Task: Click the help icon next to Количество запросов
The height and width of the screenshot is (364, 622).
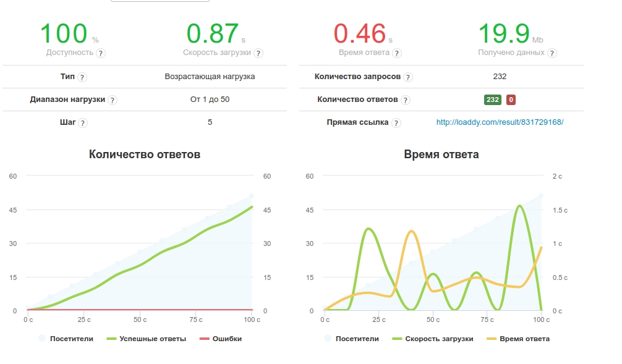Action: coord(408,77)
